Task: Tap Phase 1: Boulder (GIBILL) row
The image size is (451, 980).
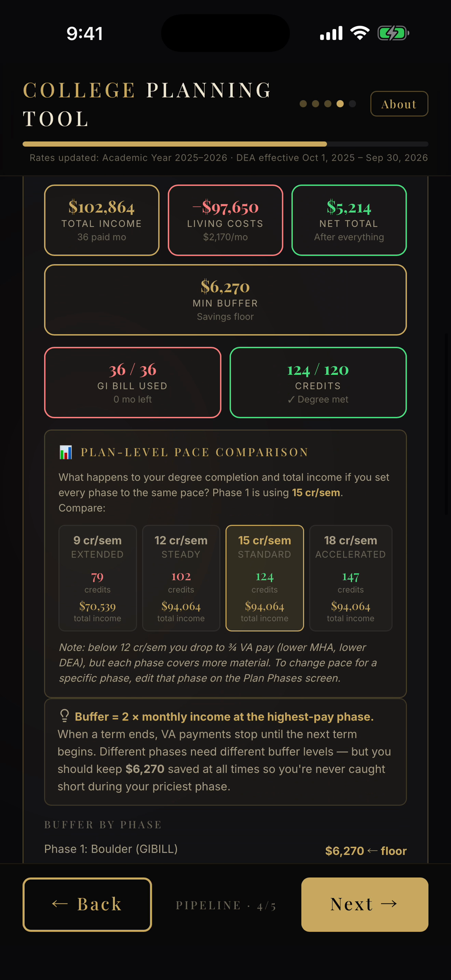Action: (225, 850)
